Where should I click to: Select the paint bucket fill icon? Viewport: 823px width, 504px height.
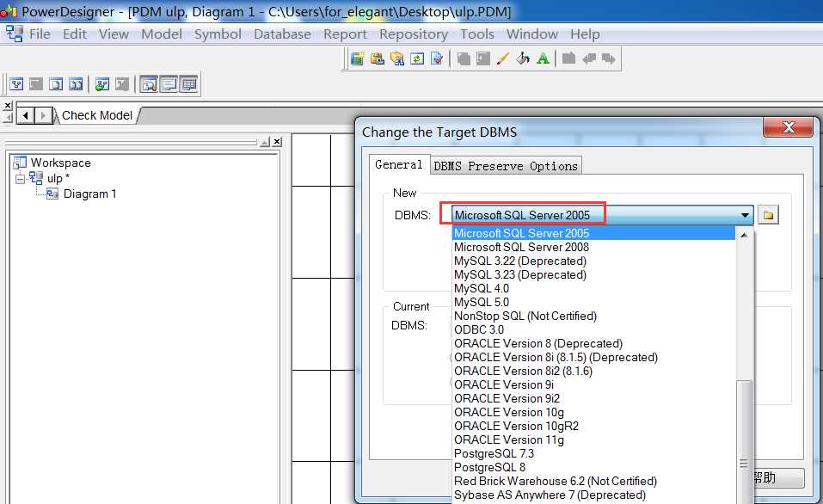pos(523,58)
